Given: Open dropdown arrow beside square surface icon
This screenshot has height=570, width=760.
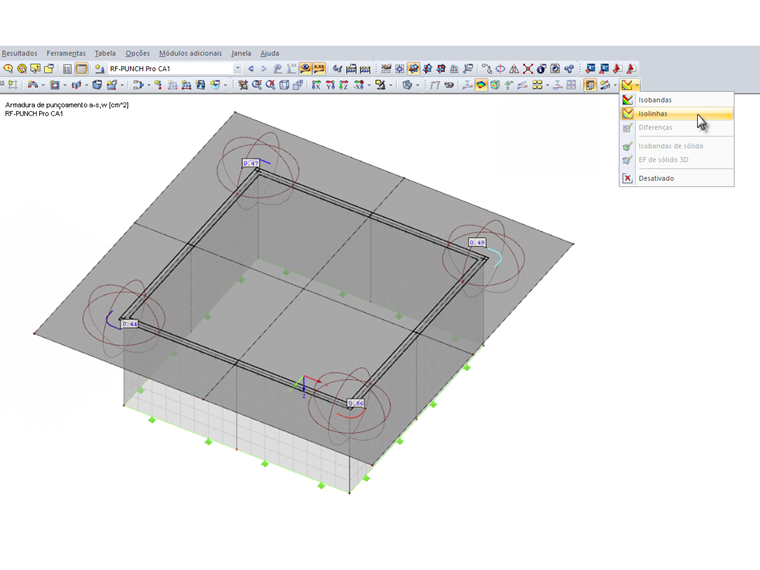Looking at the screenshot, I should coord(65,85).
